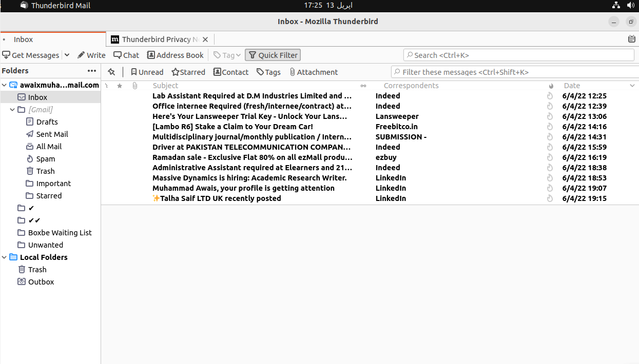The height and width of the screenshot is (364, 639).
Task: Sort messages by Date column
Action: [x=572, y=86]
